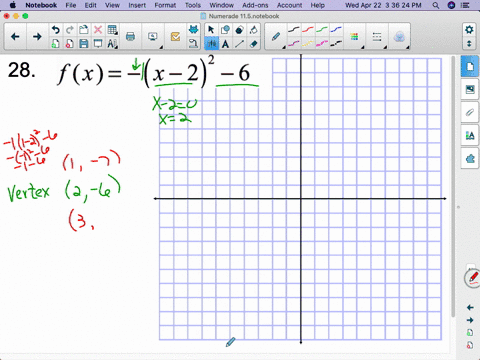Go to the next page using toolbar forward arrow
Image resolution: width=480 pixels, height=360 pixels.
(37, 37)
